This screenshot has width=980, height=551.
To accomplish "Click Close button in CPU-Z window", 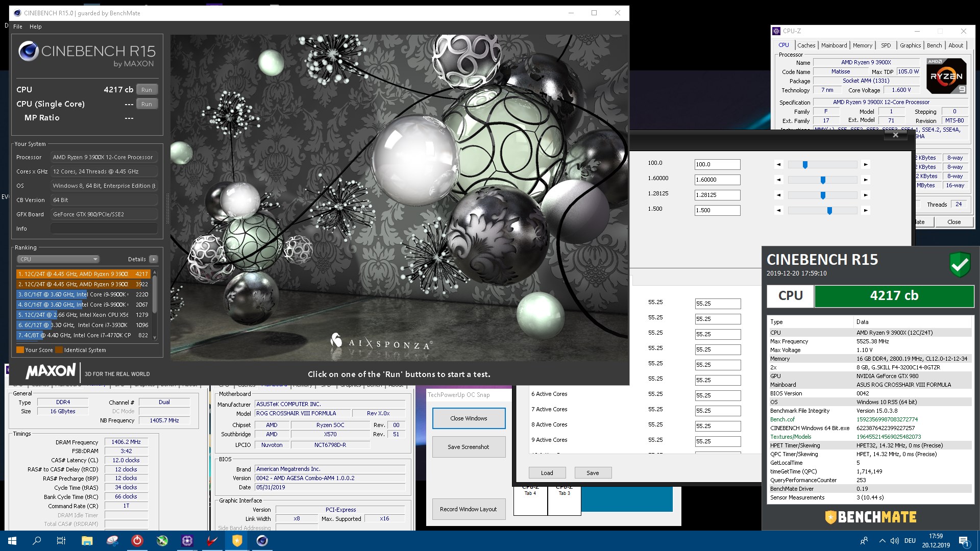I will (x=954, y=222).
